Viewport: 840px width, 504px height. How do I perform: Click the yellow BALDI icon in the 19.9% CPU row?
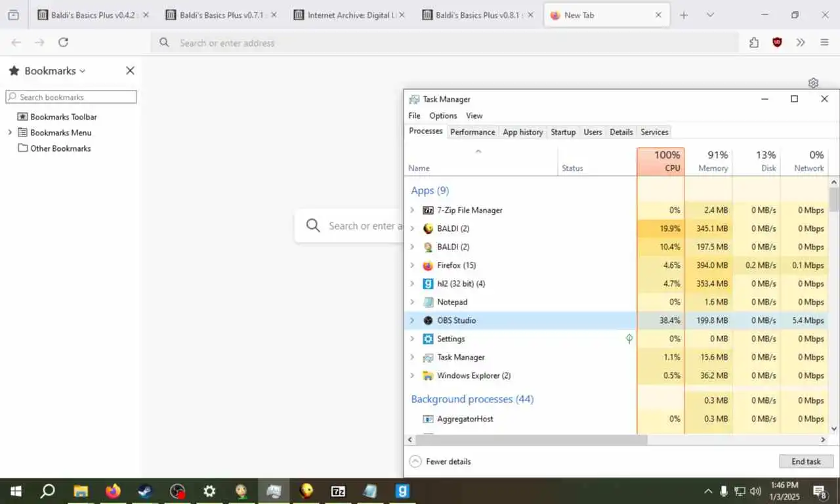(x=428, y=229)
